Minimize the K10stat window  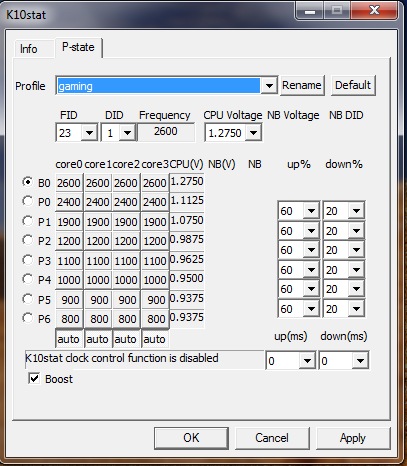(x=310, y=11)
